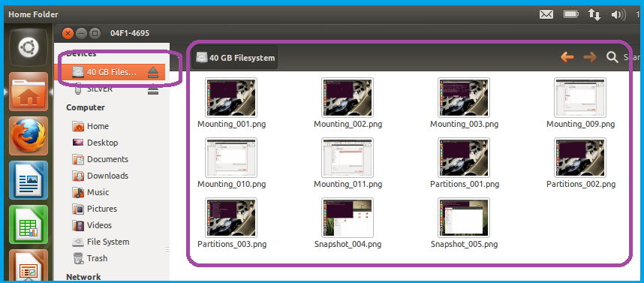
Task: Click the Mounting_009.png file name
Action: point(580,124)
